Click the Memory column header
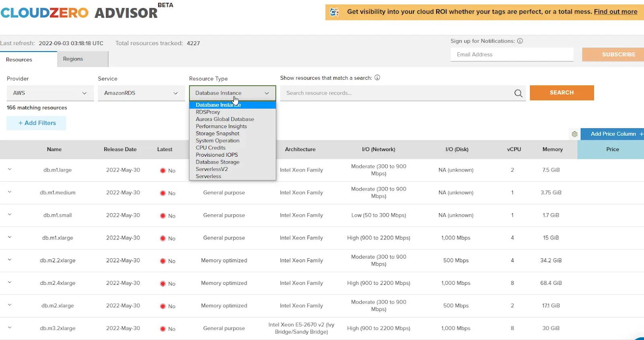 pos(553,149)
